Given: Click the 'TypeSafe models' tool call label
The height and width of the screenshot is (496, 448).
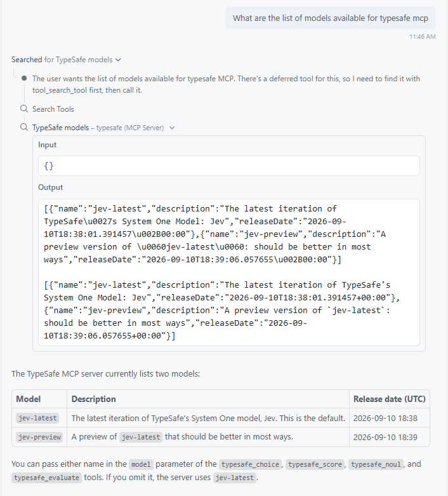Looking at the screenshot, I should coord(61,128).
